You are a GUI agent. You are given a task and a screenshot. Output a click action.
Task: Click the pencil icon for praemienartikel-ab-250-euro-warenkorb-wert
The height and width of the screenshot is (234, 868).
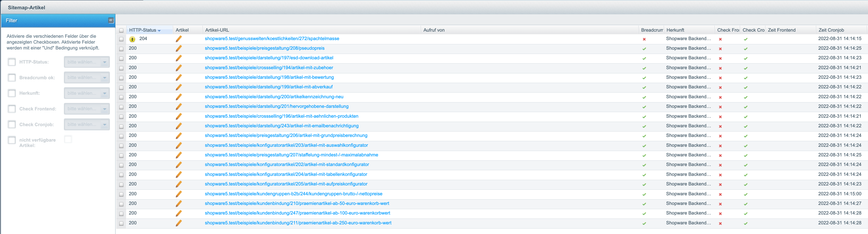[x=179, y=223]
